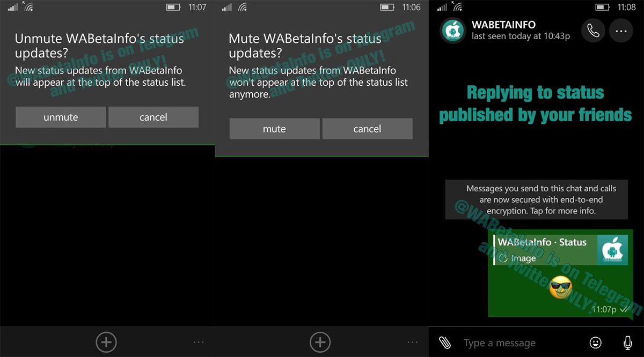This screenshot has height=357, width=644.
Task: Tap the mute button
Action: click(x=274, y=129)
